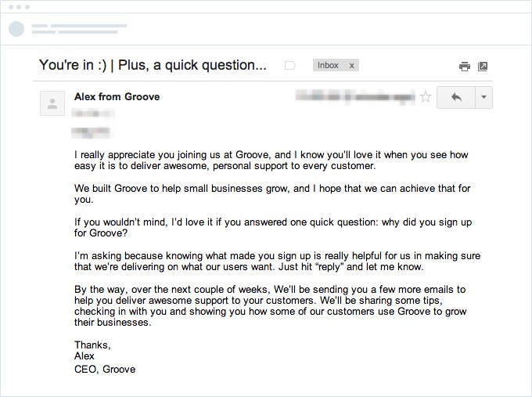532x397 pixels.
Task: Click the blurred sender email address
Action: (x=92, y=113)
